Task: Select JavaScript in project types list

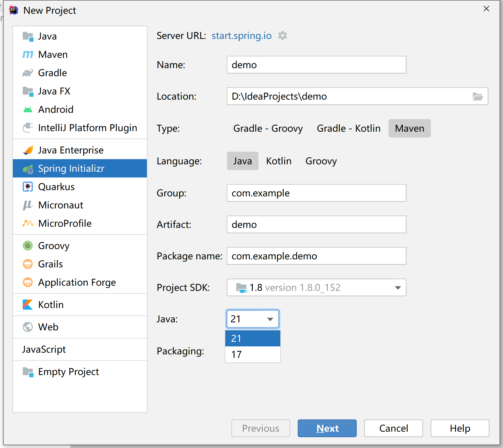Action: click(x=80, y=349)
